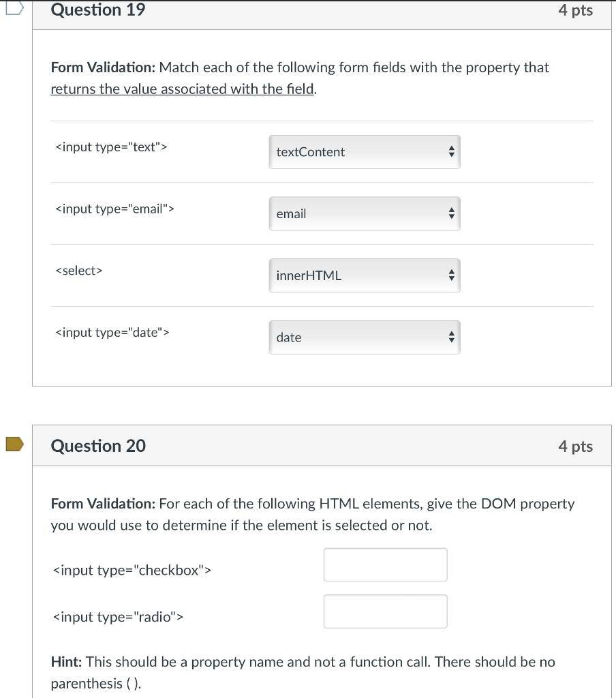Open the date dropdown for input type date

tap(365, 337)
